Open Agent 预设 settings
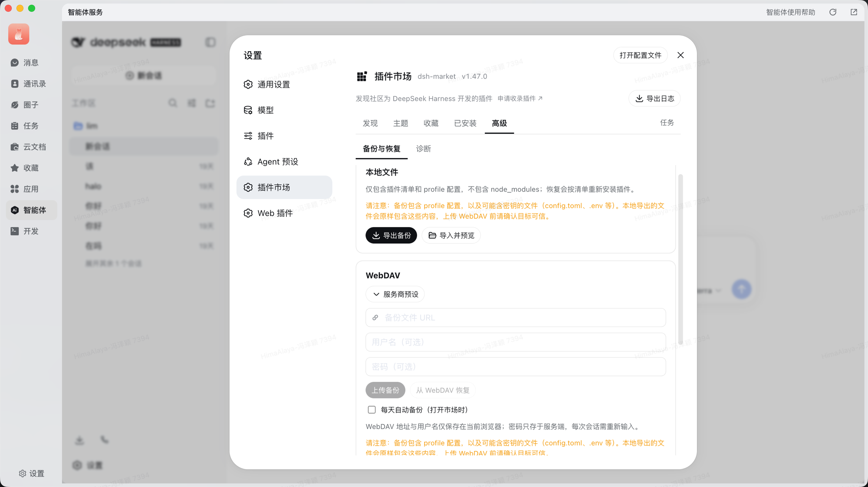 pos(284,162)
